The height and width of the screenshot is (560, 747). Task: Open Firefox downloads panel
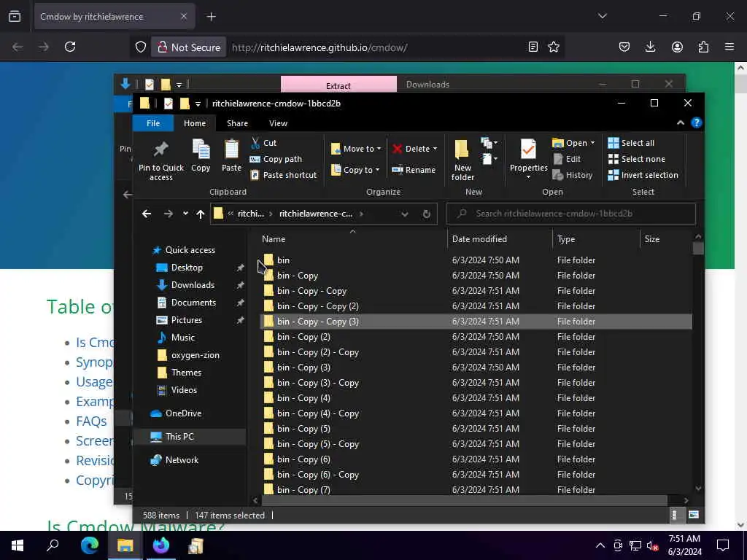650,47
